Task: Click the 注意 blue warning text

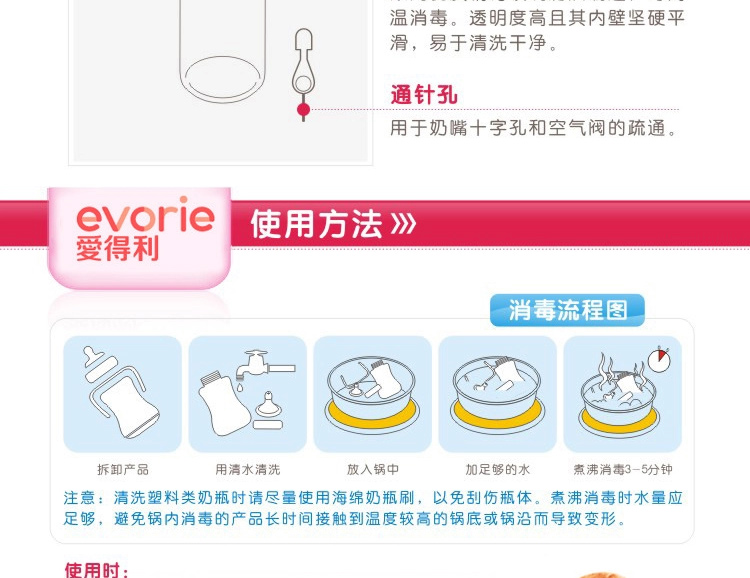Action: coord(373,508)
